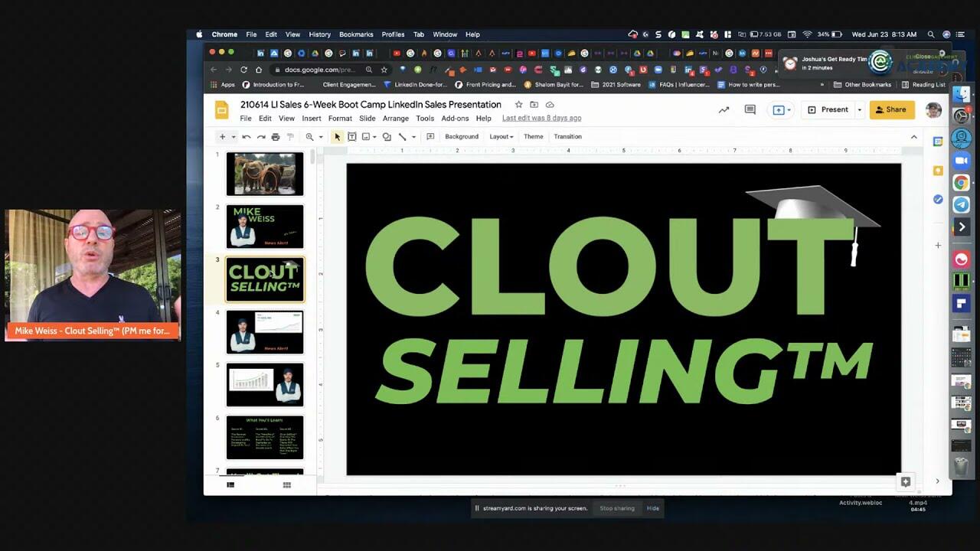Screen dimensions: 980x551
Task: Star this presentation
Action: 518,105
